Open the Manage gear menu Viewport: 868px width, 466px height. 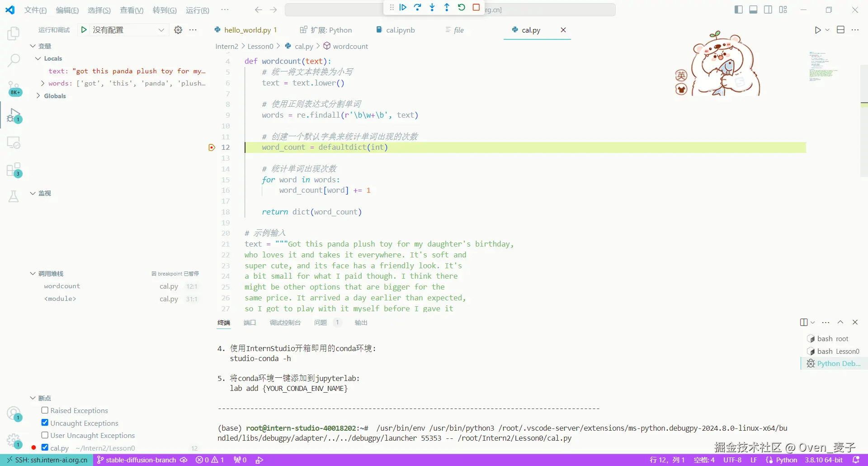pos(14,440)
